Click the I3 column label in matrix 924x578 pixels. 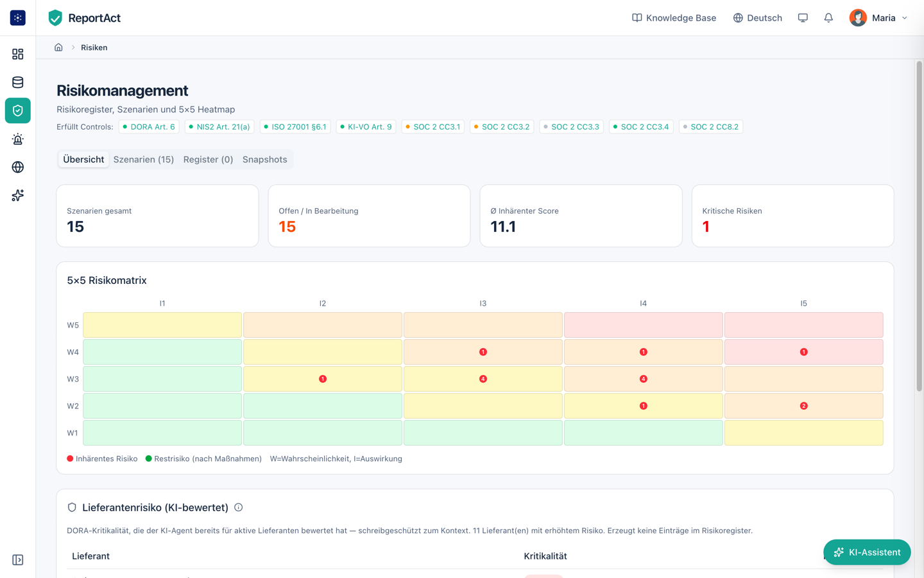tap(483, 303)
